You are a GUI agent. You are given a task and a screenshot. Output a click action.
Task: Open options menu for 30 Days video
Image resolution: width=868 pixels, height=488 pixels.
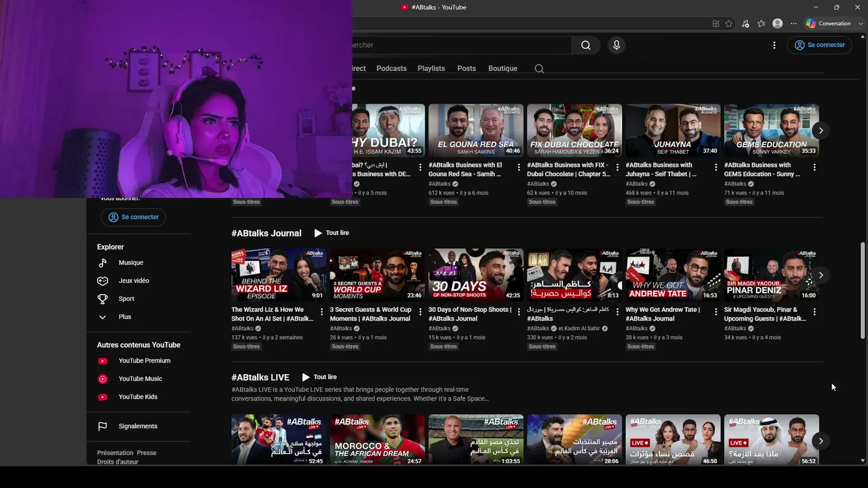point(519,312)
